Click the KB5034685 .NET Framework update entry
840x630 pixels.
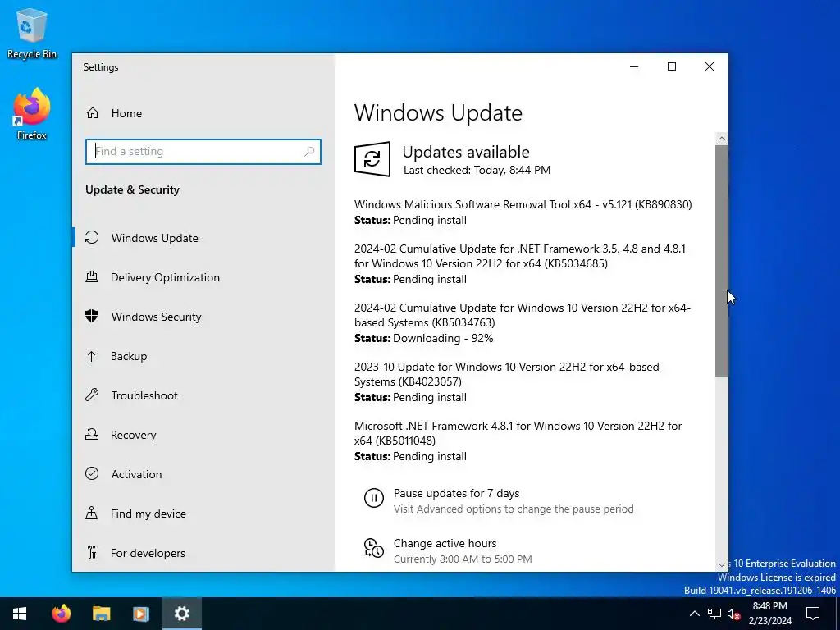[x=520, y=263]
